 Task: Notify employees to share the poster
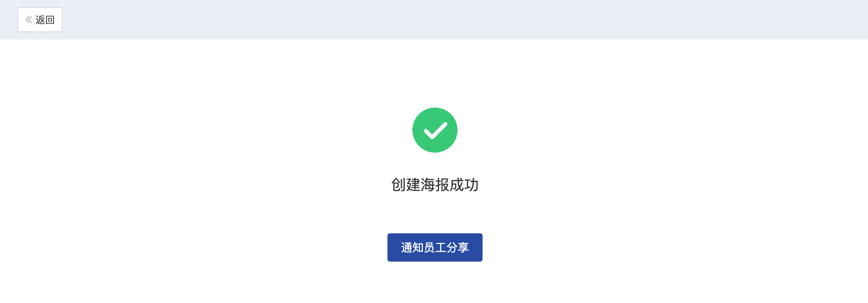(x=435, y=247)
